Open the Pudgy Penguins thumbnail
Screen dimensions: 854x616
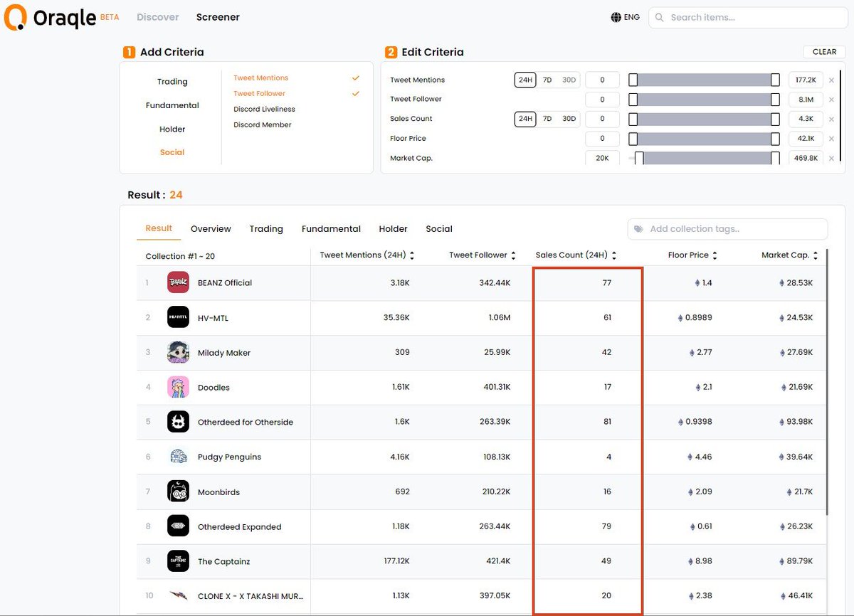pyautogui.click(x=178, y=457)
